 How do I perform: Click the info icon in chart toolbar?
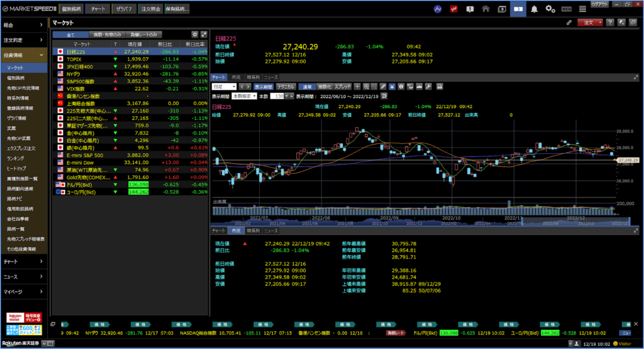401,87
